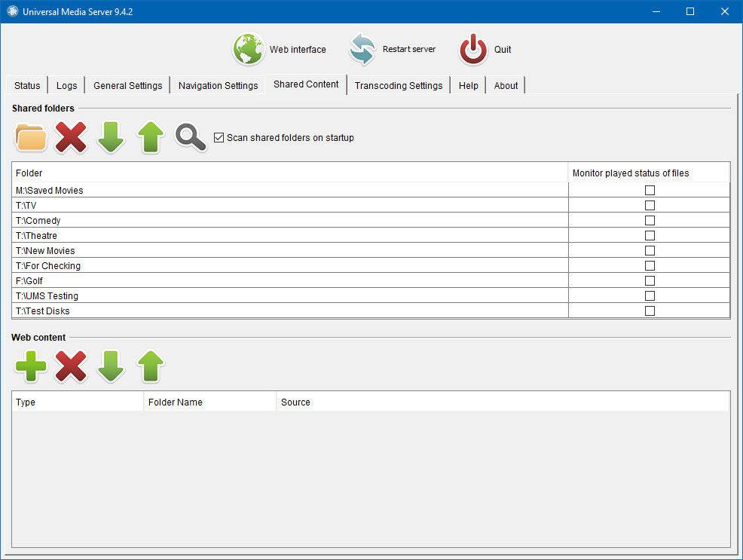Enable monitoring for M:\Saved Movies
This screenshot has height=560, width=743.
[x=650, y=190]
